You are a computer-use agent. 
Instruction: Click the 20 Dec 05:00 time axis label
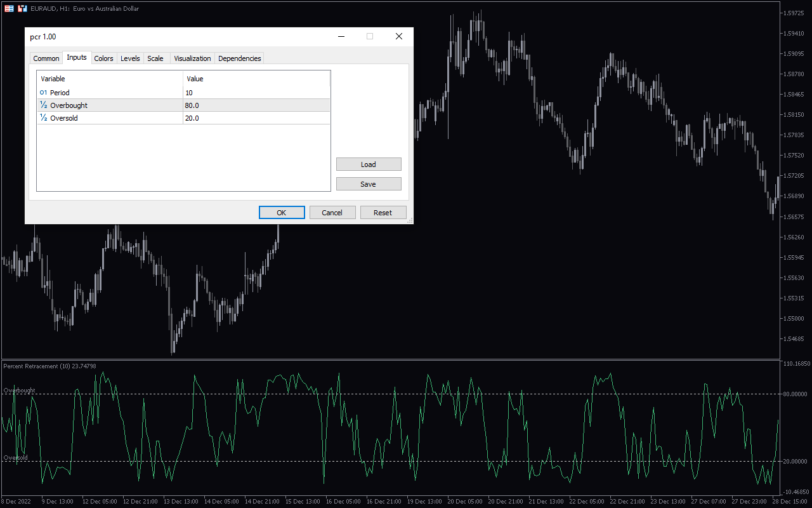pos(465,501)
